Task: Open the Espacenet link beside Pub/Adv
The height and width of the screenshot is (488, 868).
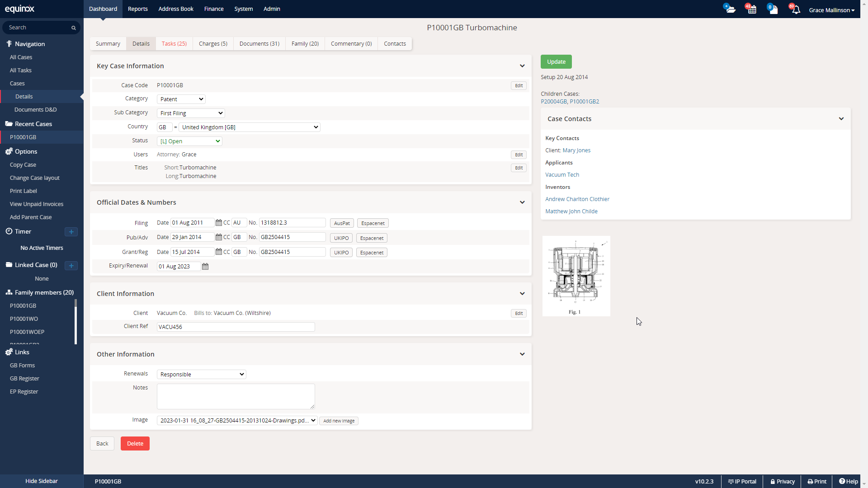Action: [x=371, y=238]
